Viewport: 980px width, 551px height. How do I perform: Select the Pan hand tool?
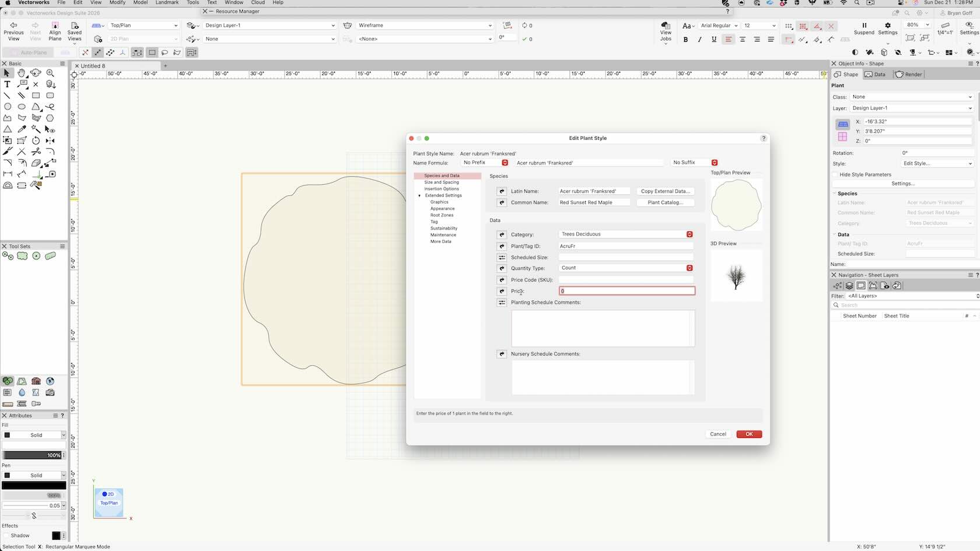[x=22, y=73]
